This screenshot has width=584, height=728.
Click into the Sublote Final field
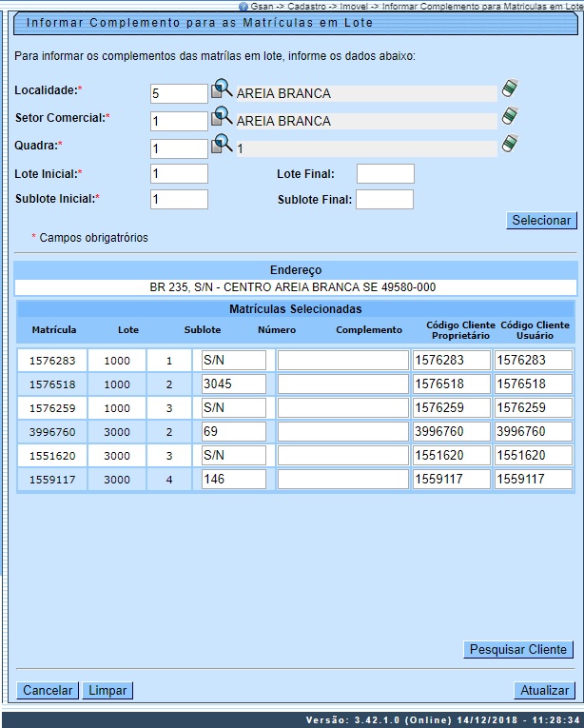[x=384, y=199]
